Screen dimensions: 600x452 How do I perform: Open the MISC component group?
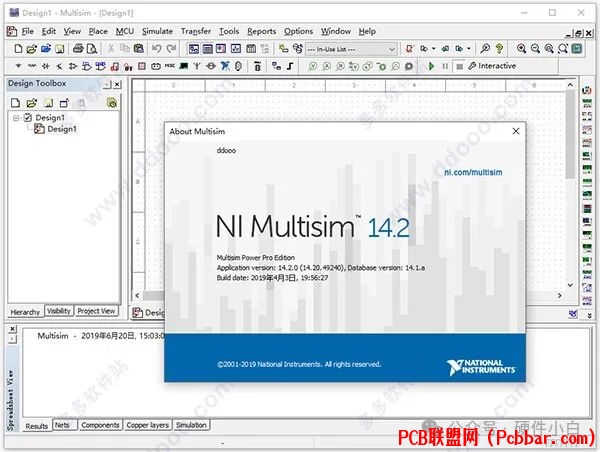pos(170,66)
